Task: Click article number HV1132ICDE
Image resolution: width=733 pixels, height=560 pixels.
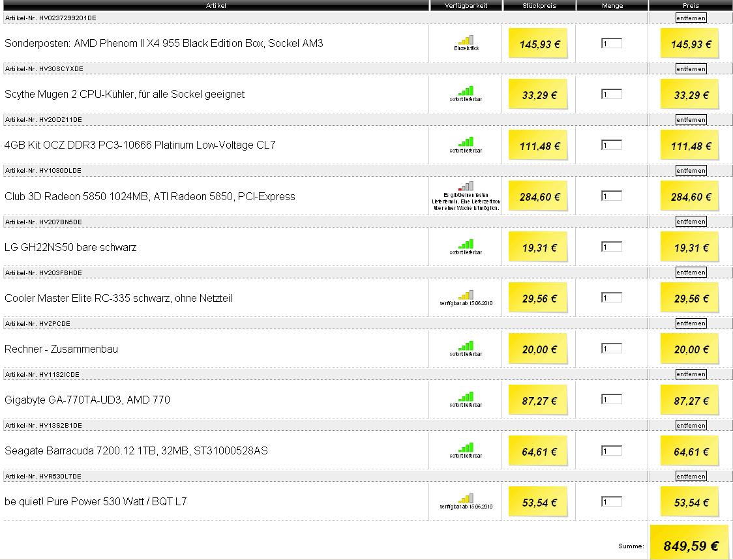Action: click(x=59, y=374)
